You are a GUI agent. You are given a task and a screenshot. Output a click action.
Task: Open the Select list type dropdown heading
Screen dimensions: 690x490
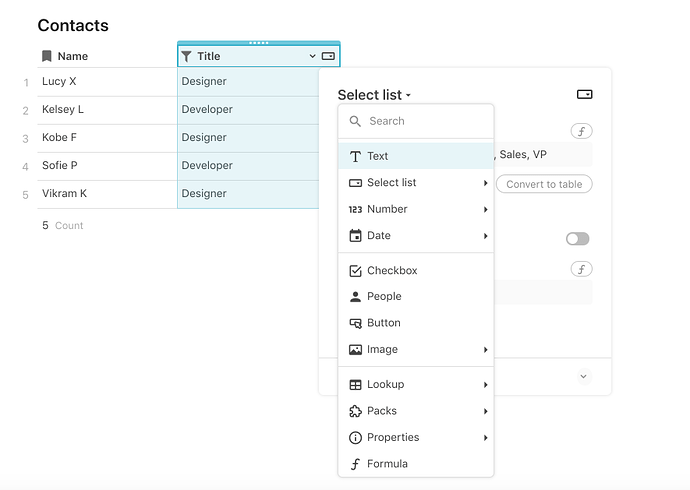coord(374,95)
